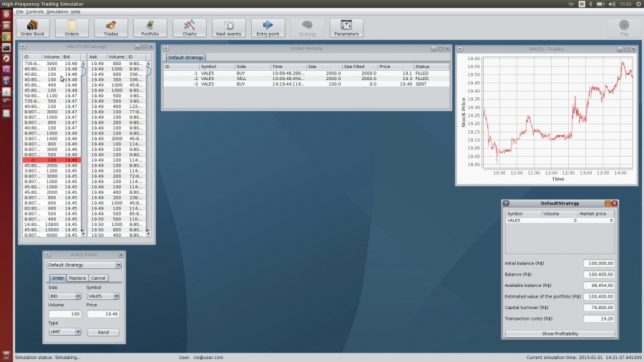Click the Ask column header in order book
This screenshot has width=644, height=362.
pos(97,57)
